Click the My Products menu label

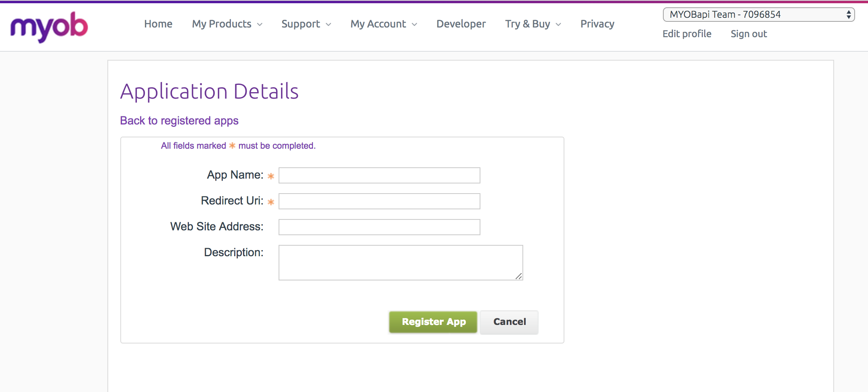(x=222, y=24)
